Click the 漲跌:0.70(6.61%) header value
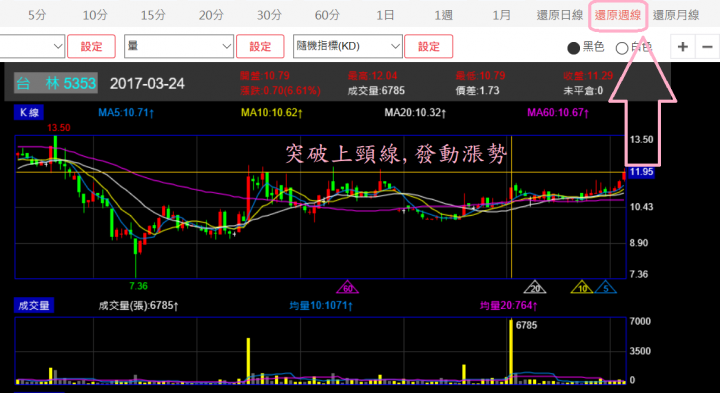The width and height of the screenshot is (720, 393). [x=280, y=90]
